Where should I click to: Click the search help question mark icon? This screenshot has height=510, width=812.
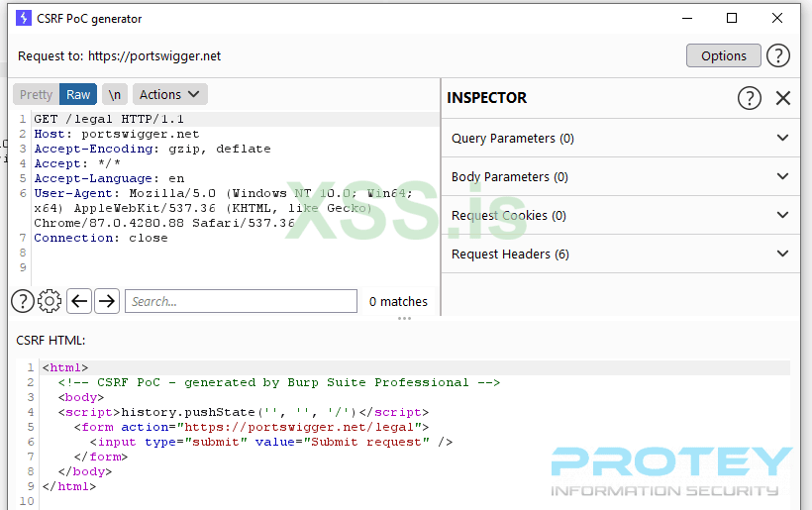click(22, 301)
